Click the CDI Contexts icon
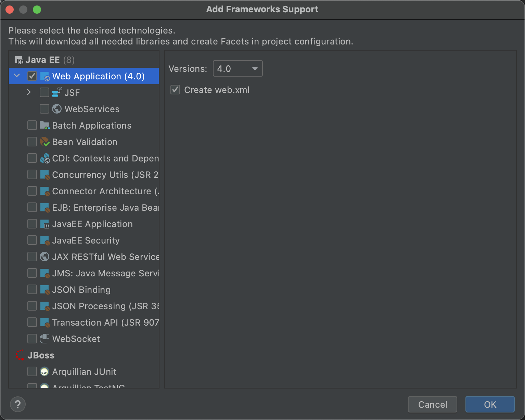This screenshot has width=525, height=420. [x=44, y=158]
